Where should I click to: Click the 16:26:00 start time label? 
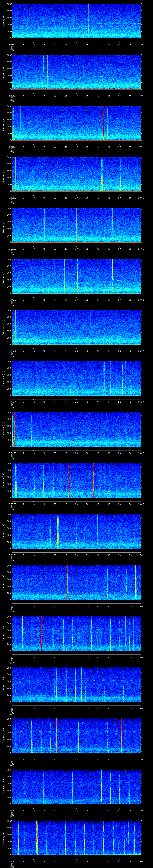click(12, 555)
